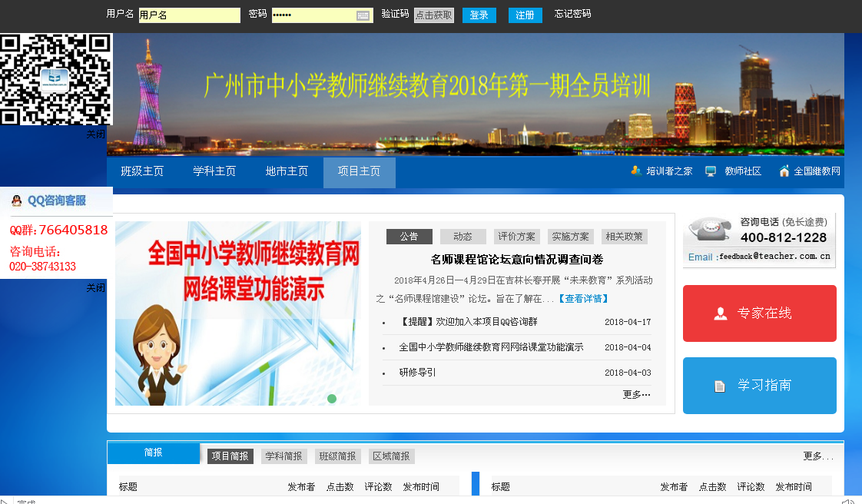Click the 查看详情 link in announcement
The width and height of the screenshot is (862, 504).
(583, 298)
